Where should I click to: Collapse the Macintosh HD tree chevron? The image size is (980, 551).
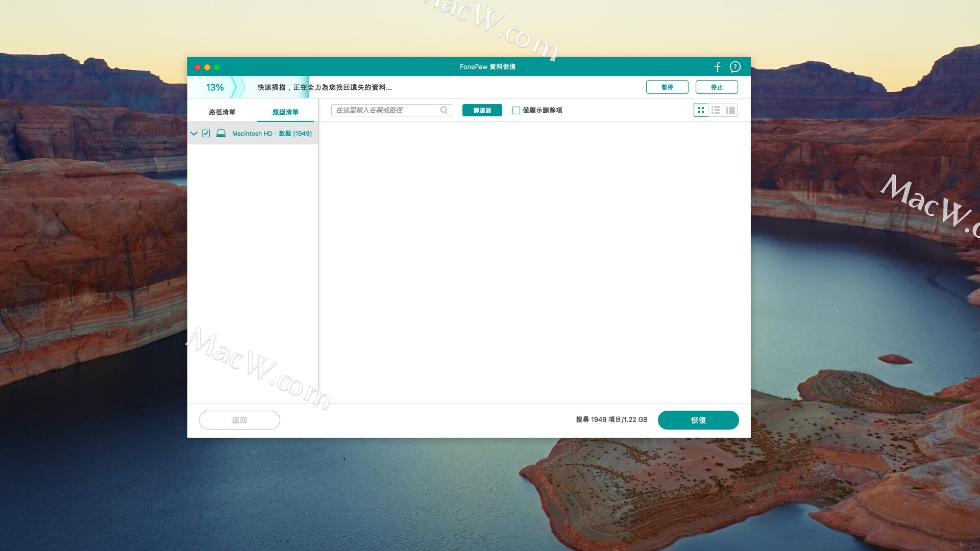click(194, 133)
